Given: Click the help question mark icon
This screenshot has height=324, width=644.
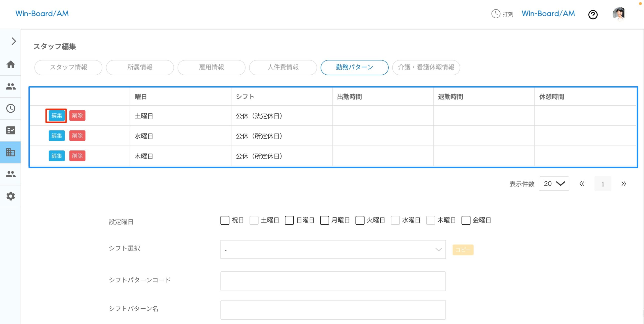Looking at the screenshot, I should coord(593,15).
